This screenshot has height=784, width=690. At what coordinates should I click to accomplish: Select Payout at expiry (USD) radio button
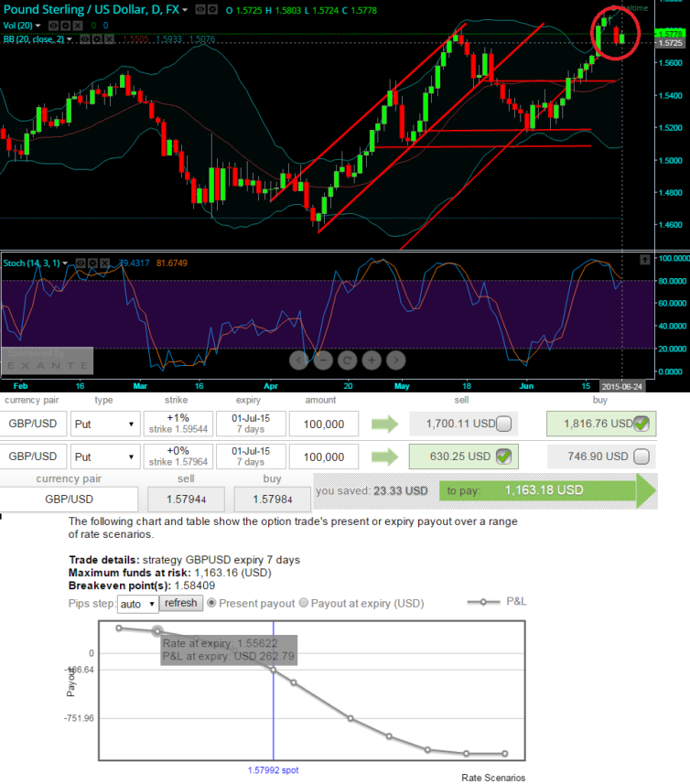click(x=304, y=603)
